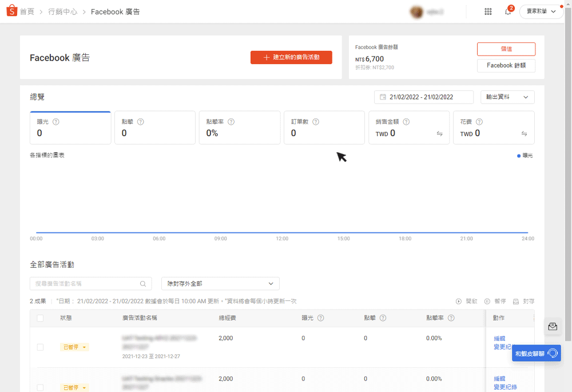Click 廣告活動名稱 column header

click(140, 318)
